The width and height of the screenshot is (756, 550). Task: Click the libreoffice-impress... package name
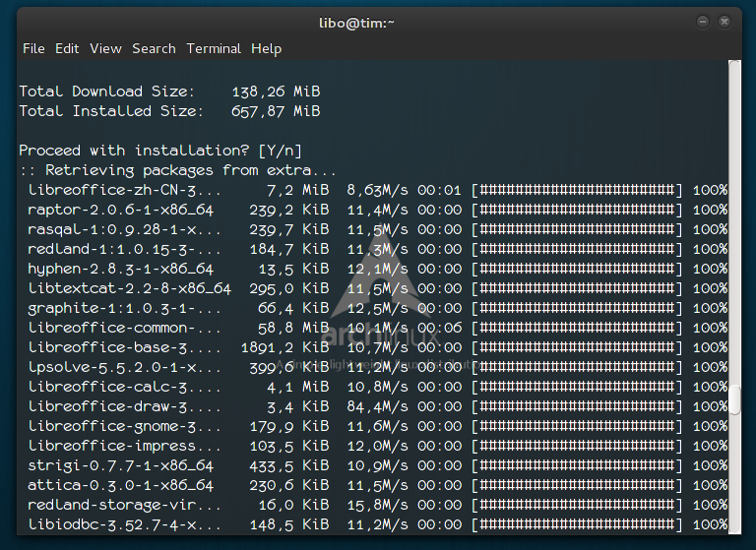pos(124,446)
